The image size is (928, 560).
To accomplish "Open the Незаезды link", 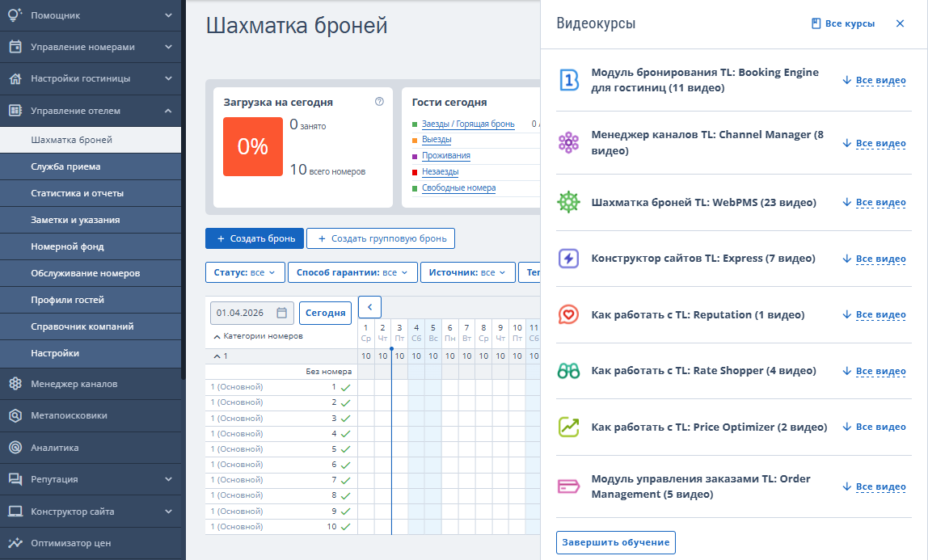I will (441, 171).
